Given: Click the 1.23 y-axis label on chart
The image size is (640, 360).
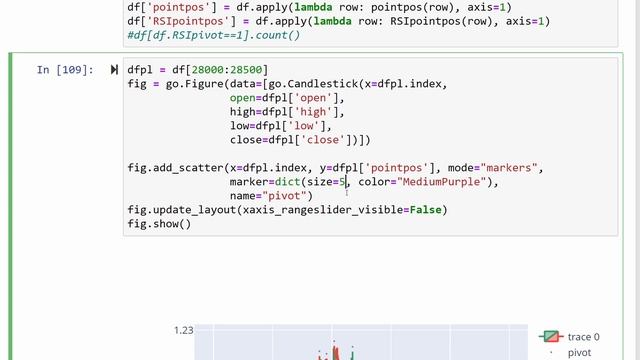Looking at the screenshot, I should (183, 330).
